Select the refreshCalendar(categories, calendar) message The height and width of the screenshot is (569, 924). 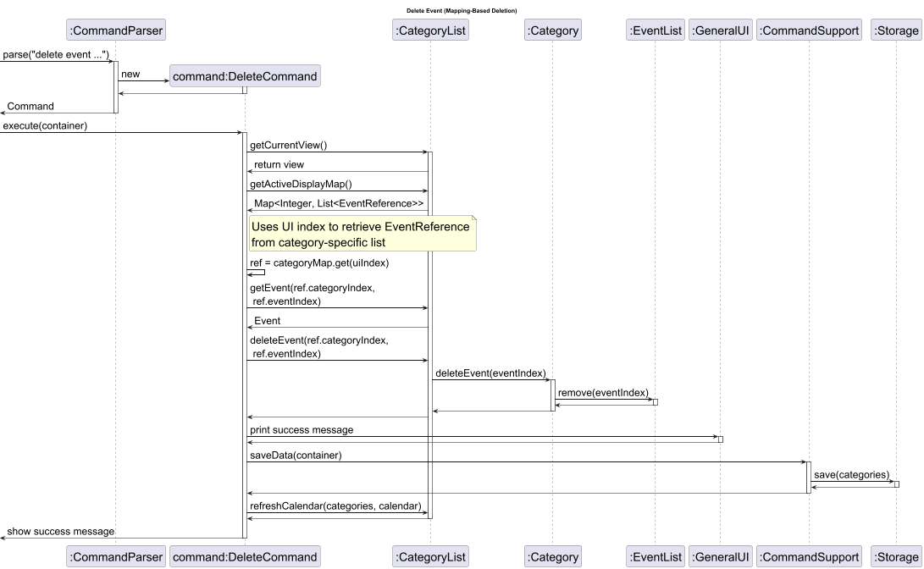(335, 508)
